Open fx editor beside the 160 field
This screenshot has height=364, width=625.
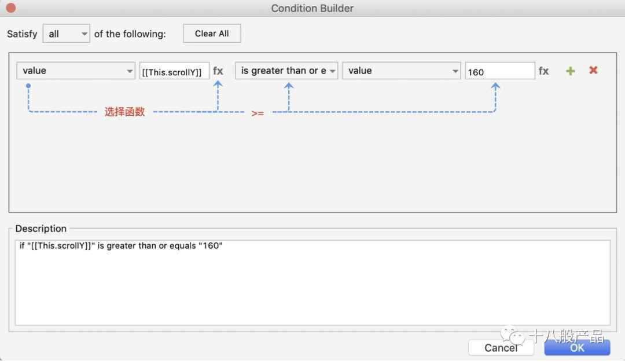click(543, 71)
